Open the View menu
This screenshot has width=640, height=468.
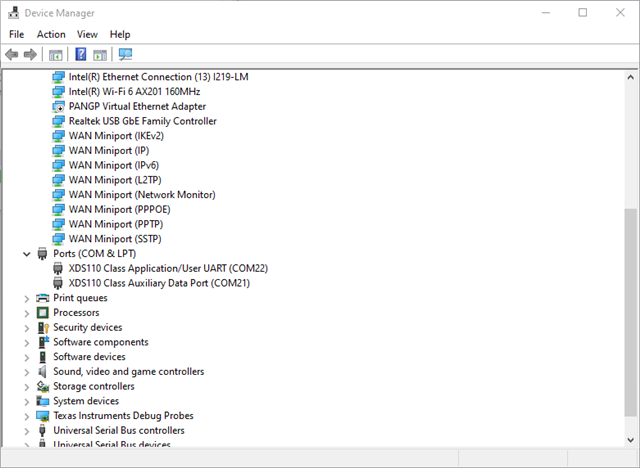point(87,34)
